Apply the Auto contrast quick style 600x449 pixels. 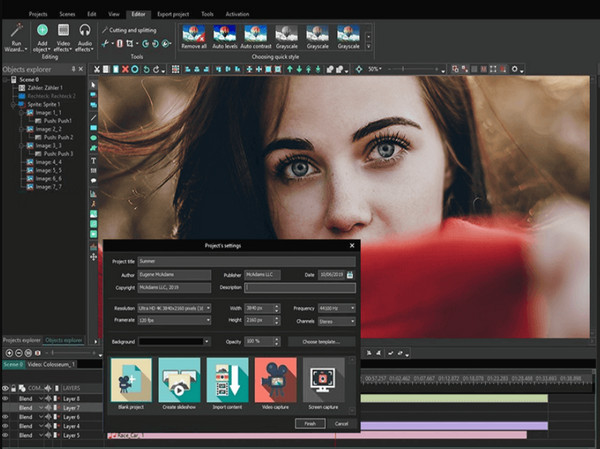click(x=256, y=37)
